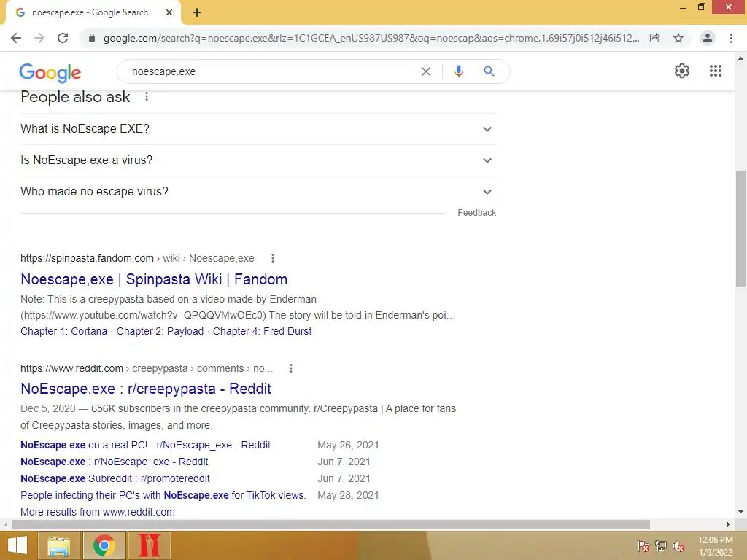The width and height of the screenshot is (747, 560).
Task: Bookmark this page with the star icon
Action: (x=678, y=38)
